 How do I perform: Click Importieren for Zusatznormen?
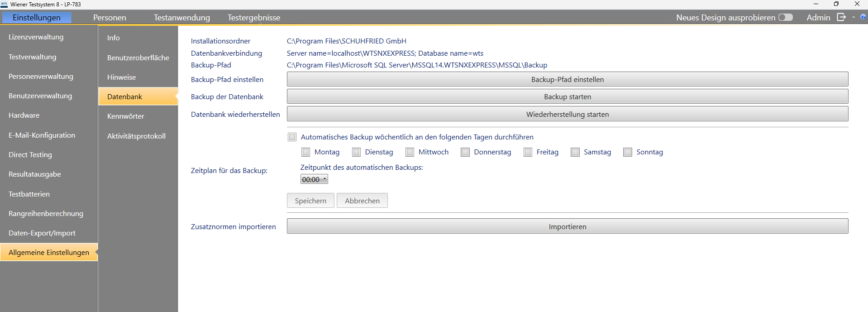567,226
